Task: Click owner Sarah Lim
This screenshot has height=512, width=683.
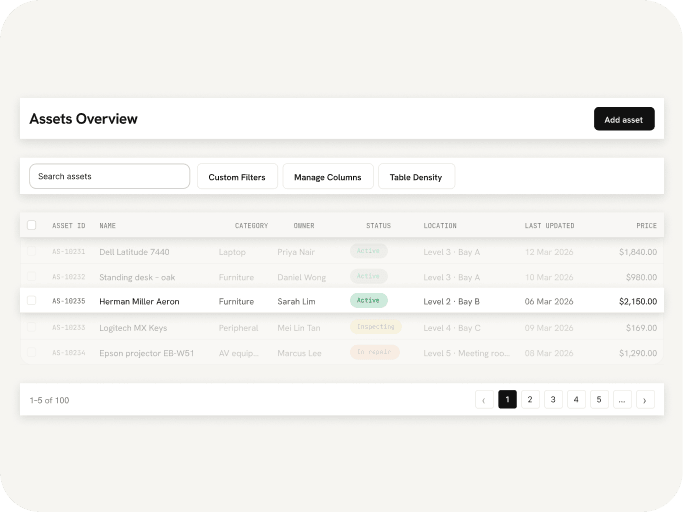Action: [x=296, y=302]
